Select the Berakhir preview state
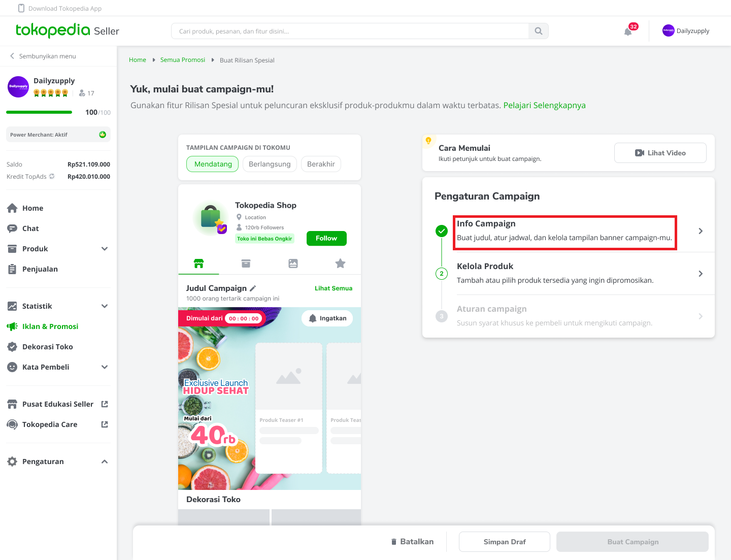731x560 pixels. click(321, 164)
